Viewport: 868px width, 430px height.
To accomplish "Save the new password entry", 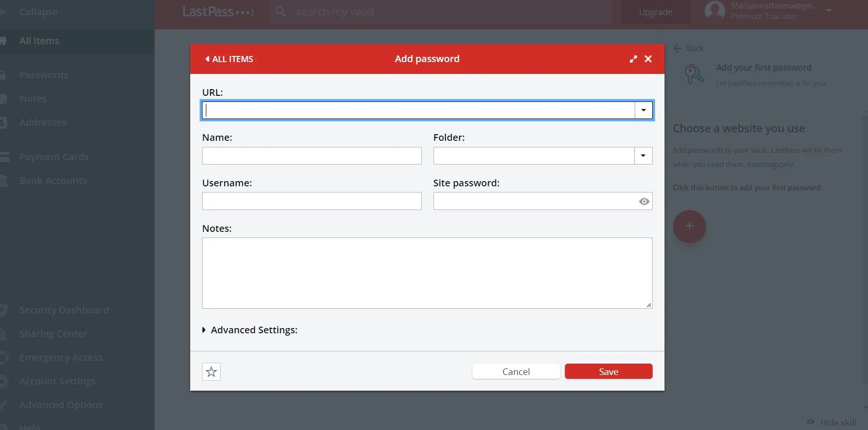I will (x=608, y=371).
